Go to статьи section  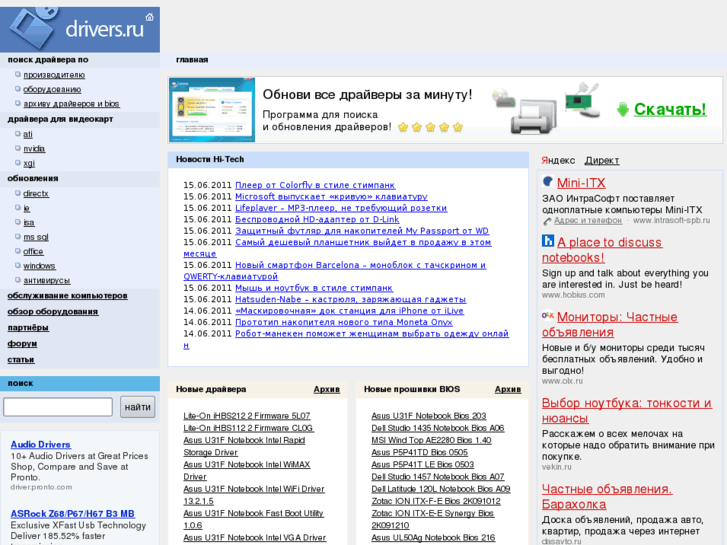click(x=21, y=359)
